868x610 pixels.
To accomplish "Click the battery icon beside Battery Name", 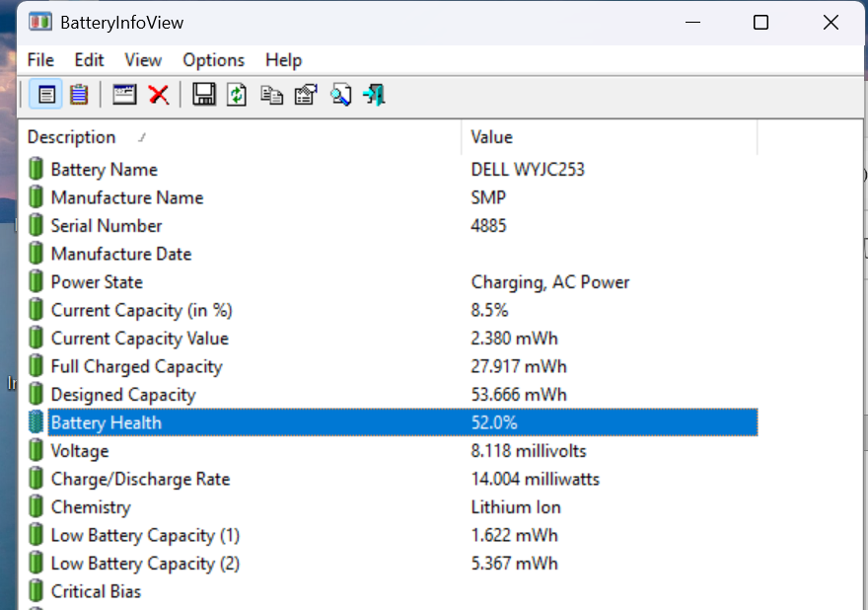I will (36, 169).
